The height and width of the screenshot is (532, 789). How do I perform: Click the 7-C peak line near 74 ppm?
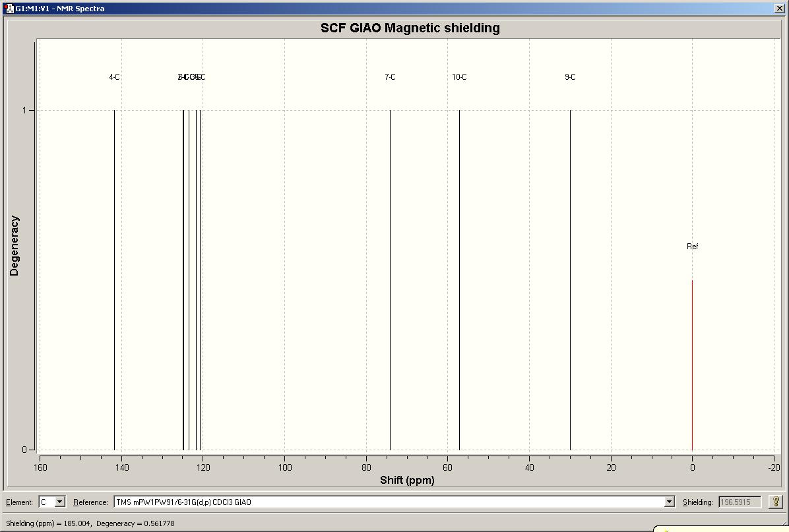(390, 280)
